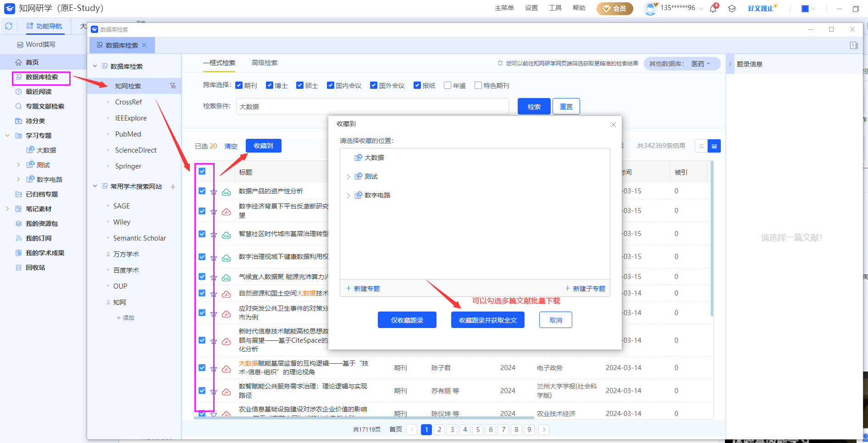Click the PDF download icon for 数字经济背景下平台反垄断研究
868x443 pixels.
pos(227,212)
